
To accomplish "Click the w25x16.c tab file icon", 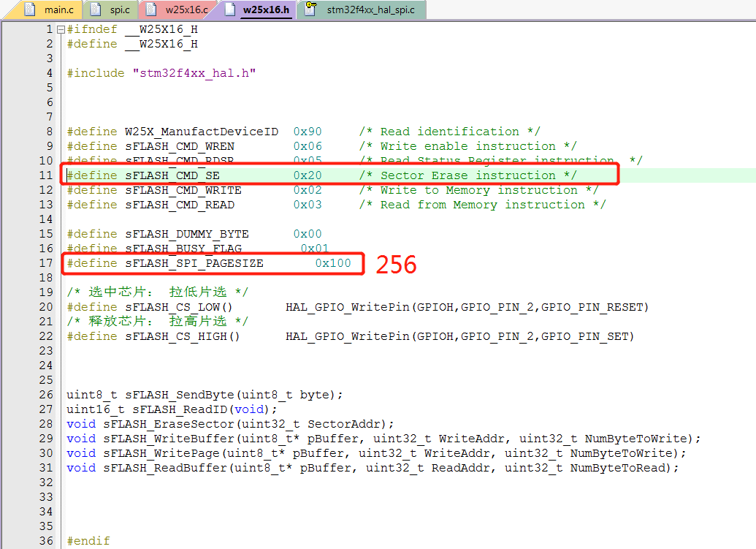I will [x=151, y=10].
